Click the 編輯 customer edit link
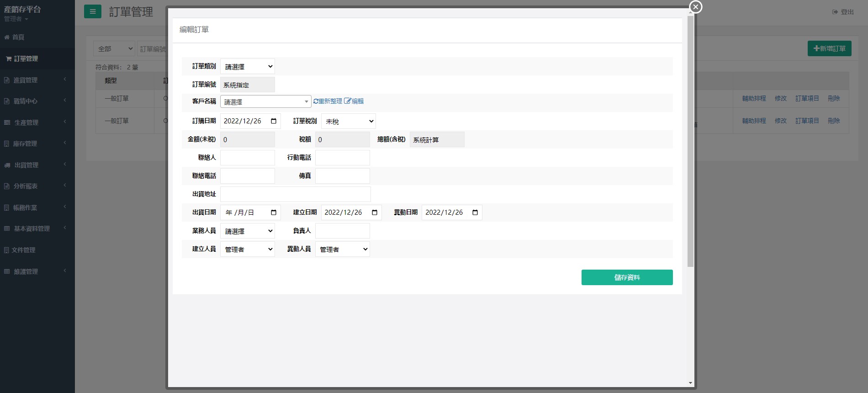868x393 pixels. [354, 101]
